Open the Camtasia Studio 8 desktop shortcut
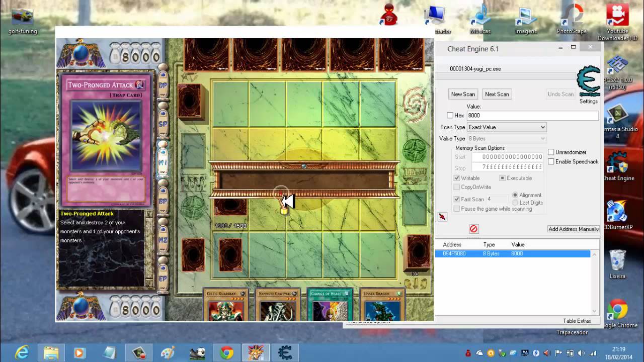The image size is (644, 362). click(x=618, y=122)
